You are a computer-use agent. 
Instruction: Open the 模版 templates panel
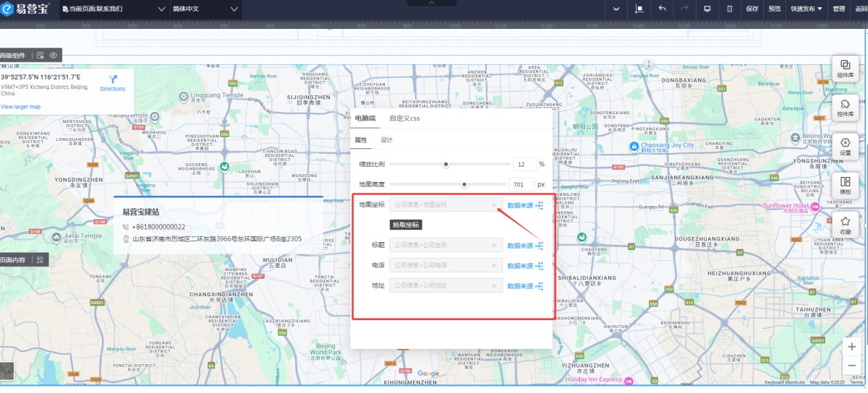point(845,186)
